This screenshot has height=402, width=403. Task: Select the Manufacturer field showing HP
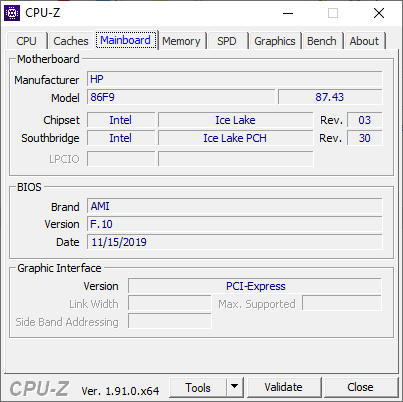click(235, 79)
